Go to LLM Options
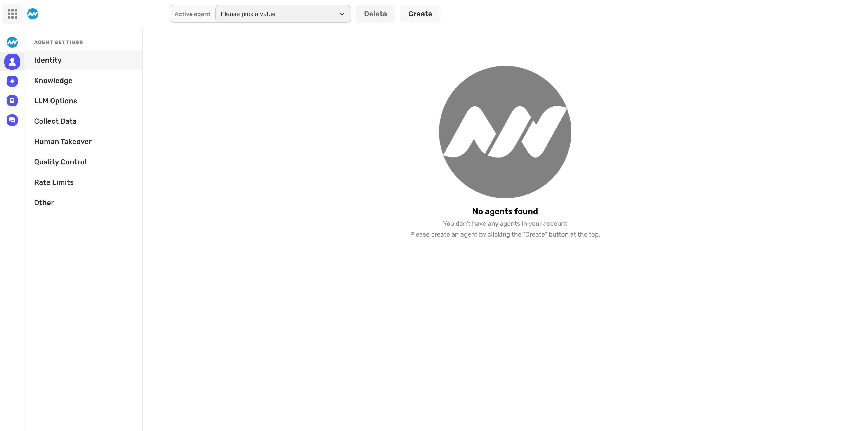Screen dimensions: 868x431 pos(84,101)
